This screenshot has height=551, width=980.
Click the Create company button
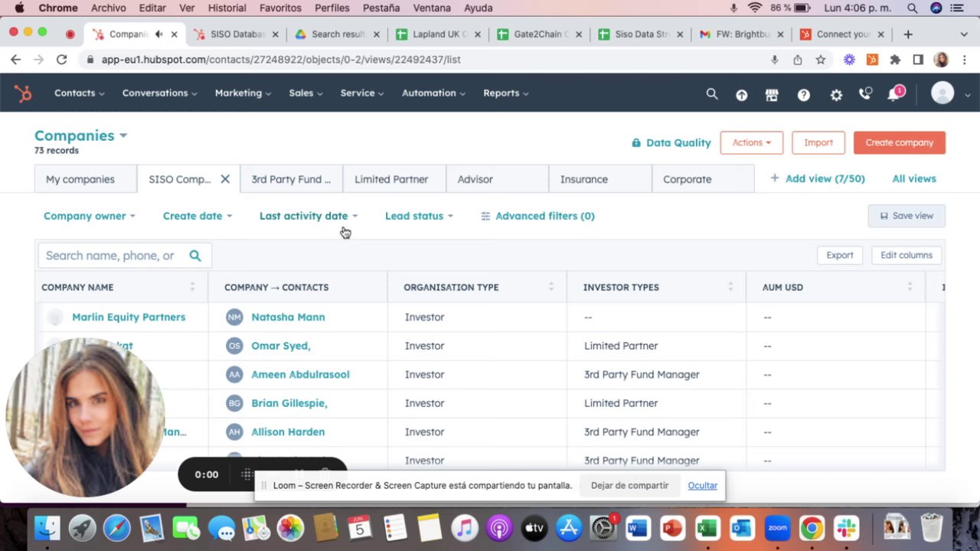(x=900, y=142)
